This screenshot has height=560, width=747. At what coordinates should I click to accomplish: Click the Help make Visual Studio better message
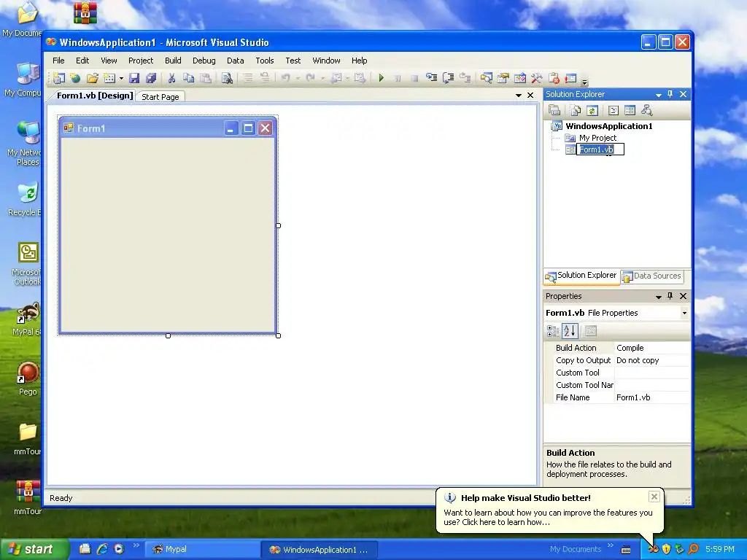[548, 518]
